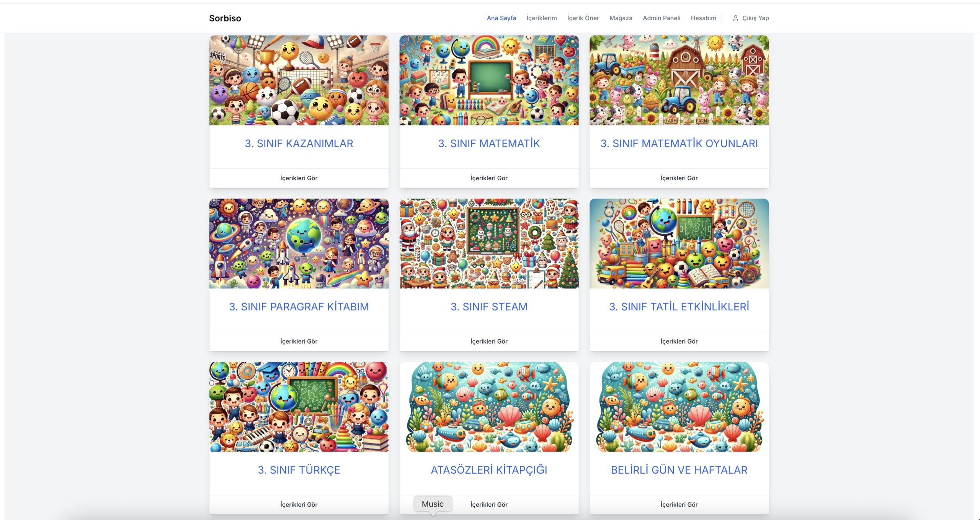
Task: Click İçerikleri Gör under 3. SINIF STEAM
Action: [x=489, y=341]
